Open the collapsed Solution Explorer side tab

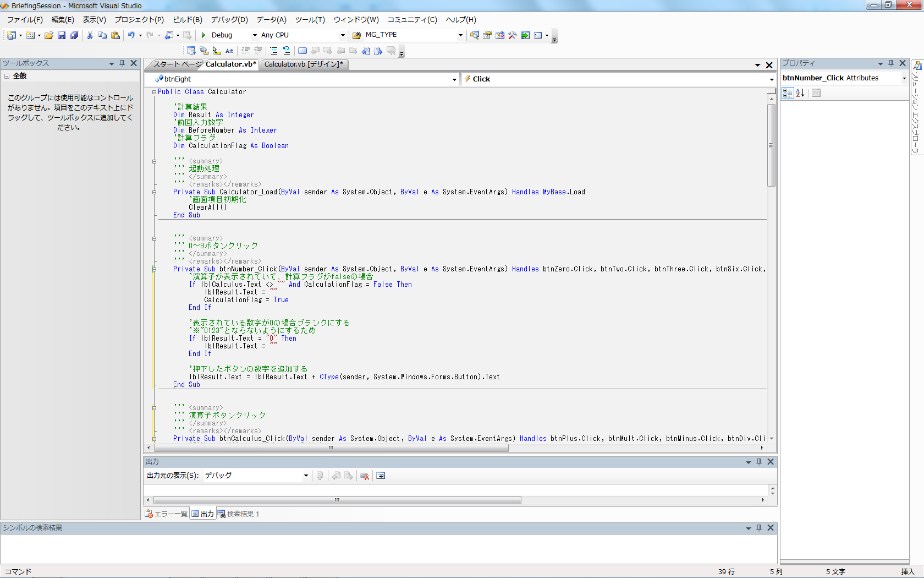[917, 108]
